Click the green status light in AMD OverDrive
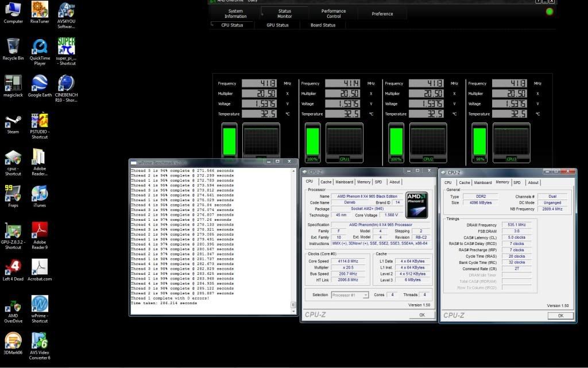588x368 pixels. pyautogui.click(x=550, y=11)
